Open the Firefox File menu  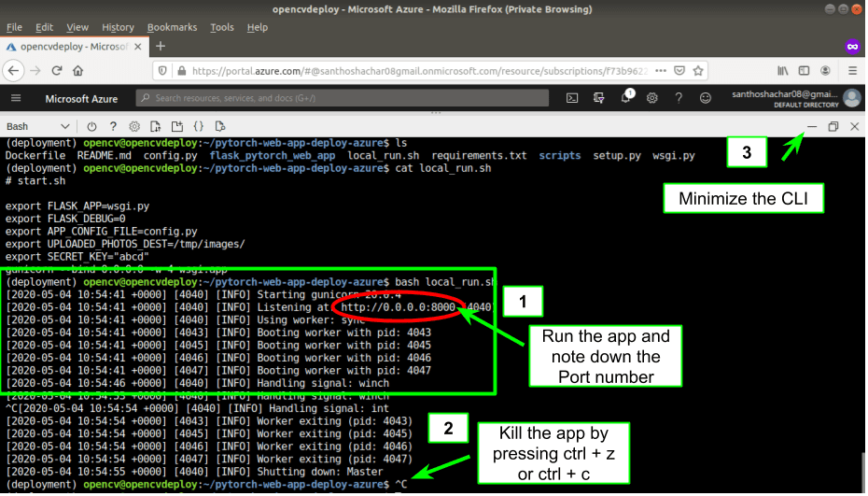tap(14, 27)
